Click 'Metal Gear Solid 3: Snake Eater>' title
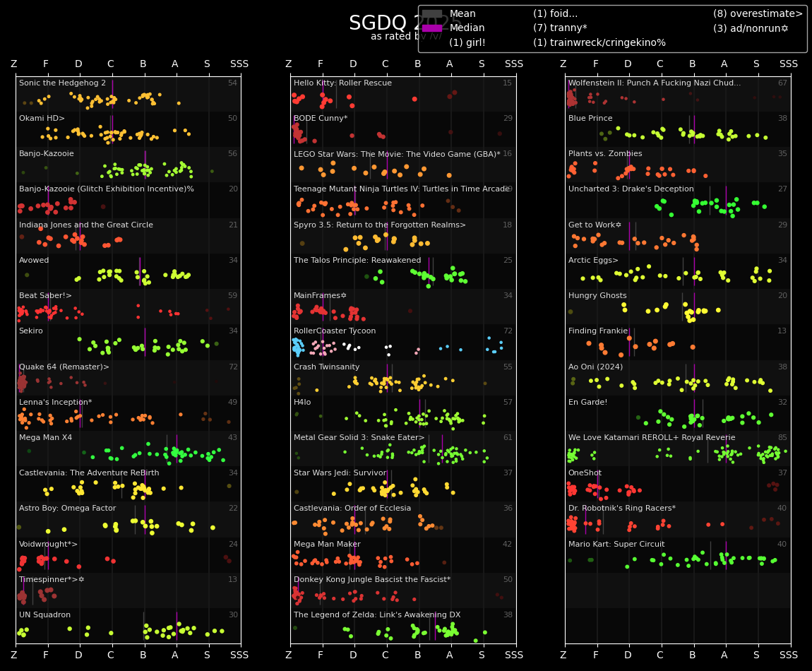Image resolution: width=812 pixels, height=671 pixels. (x=359, y=437)
